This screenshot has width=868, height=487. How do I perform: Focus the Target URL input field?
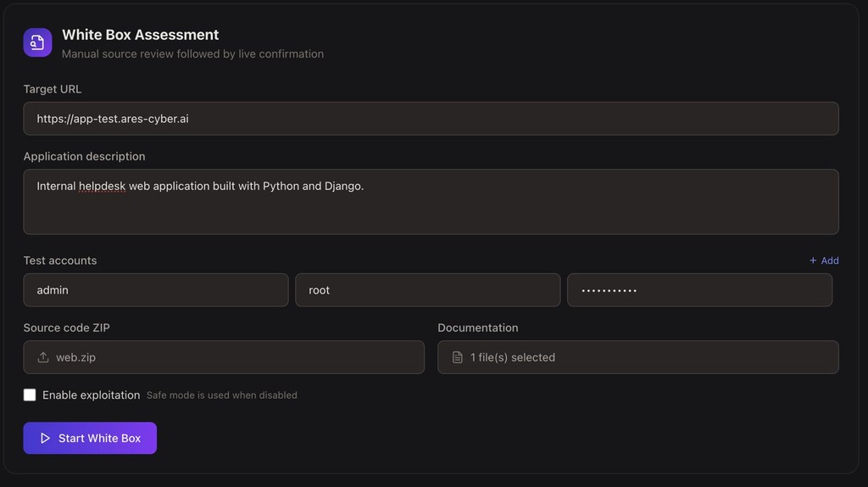coord(431,119)
